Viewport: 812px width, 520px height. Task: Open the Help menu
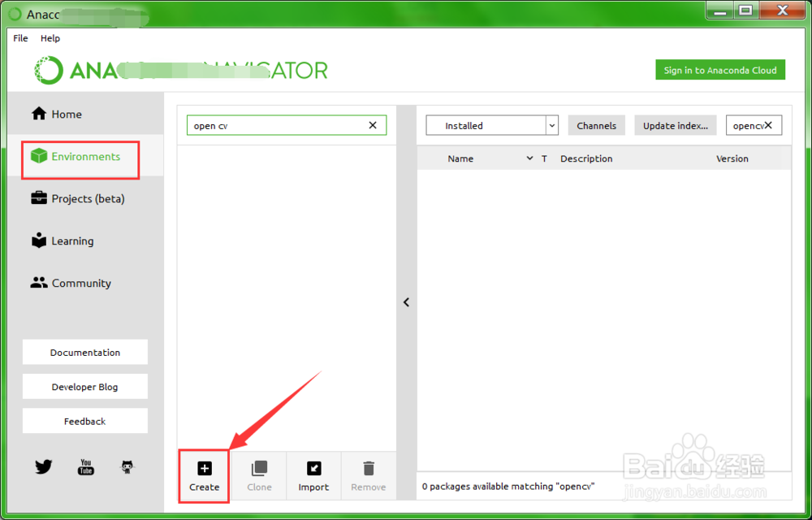pyautogui.click(x=50, y=38)
